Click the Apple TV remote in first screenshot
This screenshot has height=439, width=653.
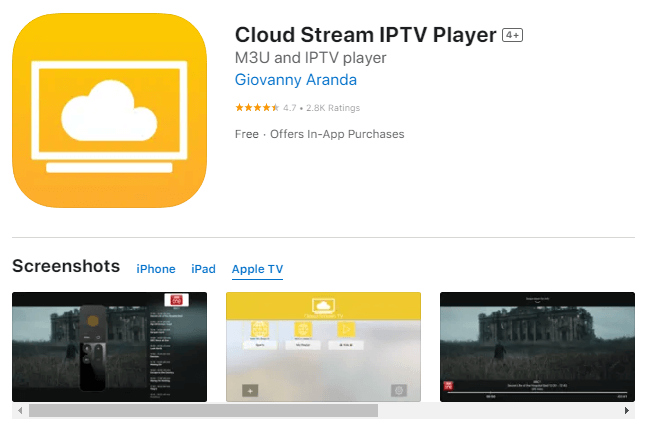95,345
